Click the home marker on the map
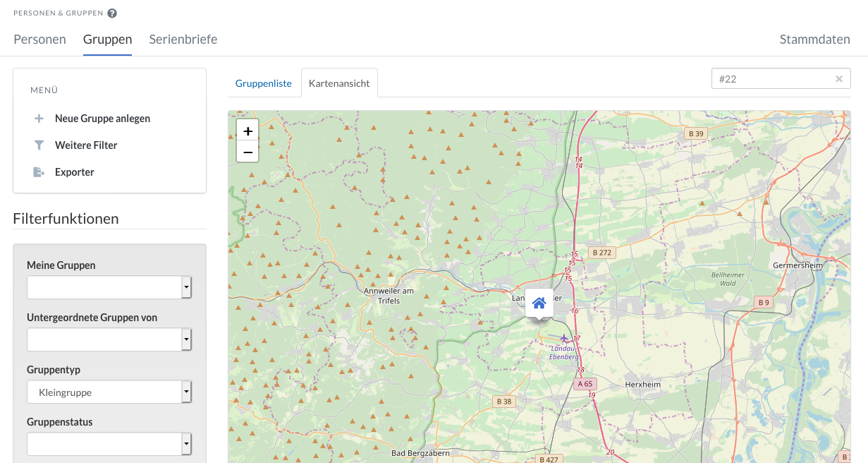The height and width of the screenshot is (463, 868). click(539, 303)
